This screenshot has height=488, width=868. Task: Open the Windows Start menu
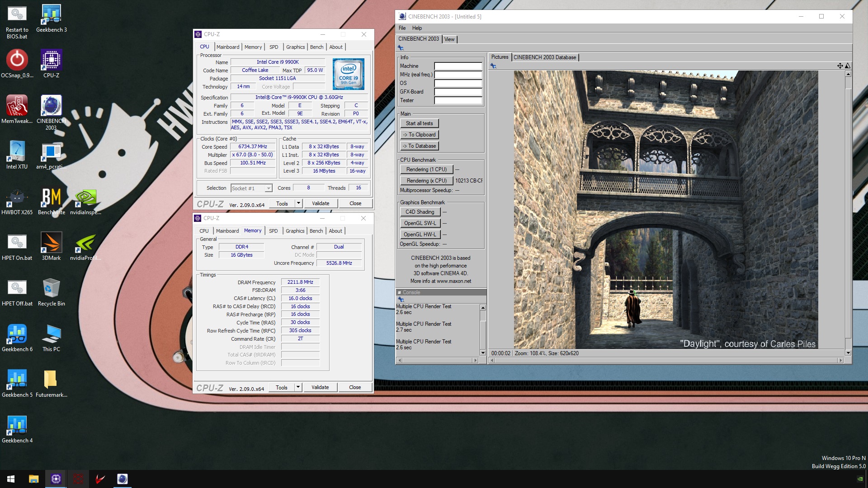click(x=11, y=479)
